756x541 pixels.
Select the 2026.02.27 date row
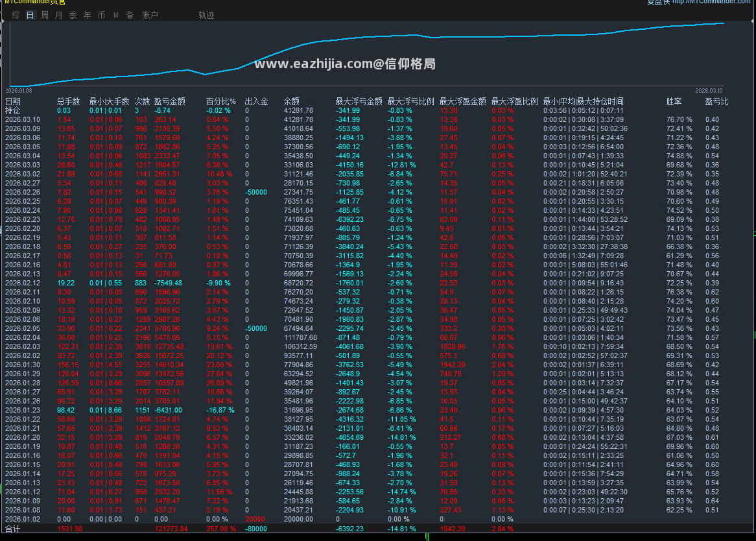(376, 183)
